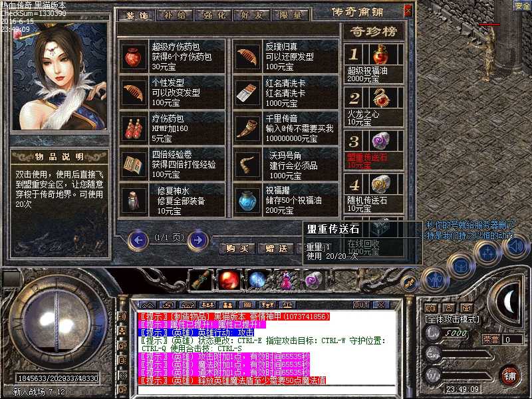Go to next shop page arrow
Screen dimensions: 532x399
(198, 240)
